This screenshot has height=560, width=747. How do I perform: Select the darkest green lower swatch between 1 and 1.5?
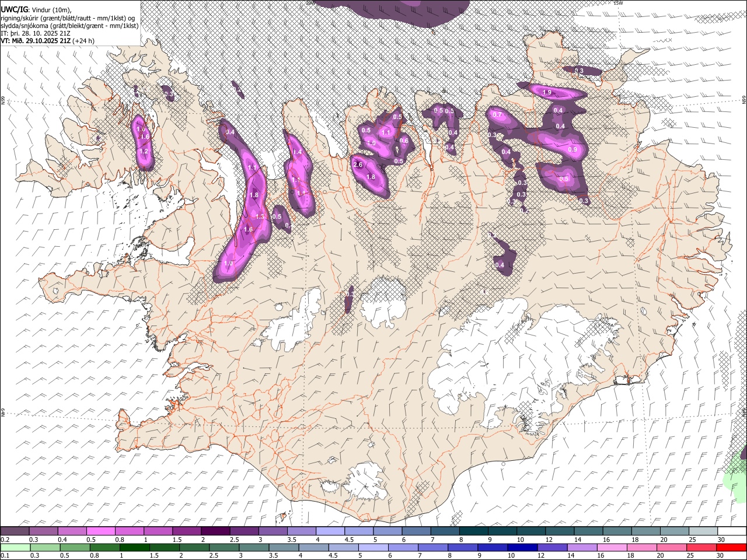pyautogui.click(x=134, y=547)
